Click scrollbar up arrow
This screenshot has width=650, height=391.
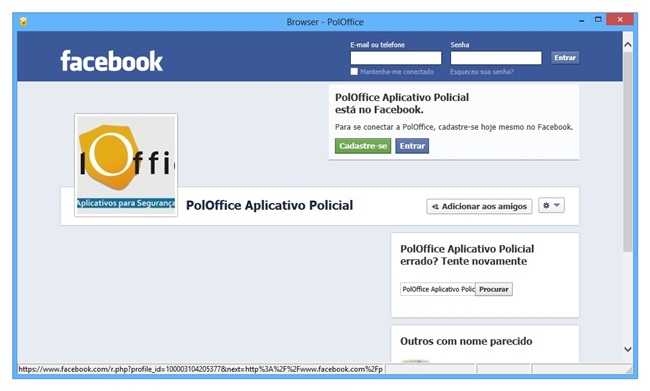pyautogui.click(x=628, y=44)
